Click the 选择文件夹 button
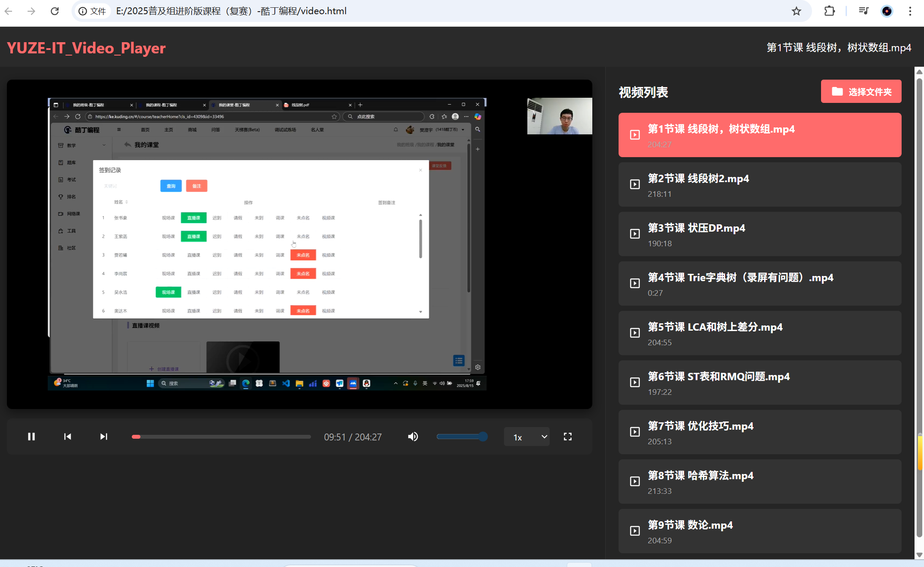This screenshot has height=567, width=924. click(x=861, y=92)
